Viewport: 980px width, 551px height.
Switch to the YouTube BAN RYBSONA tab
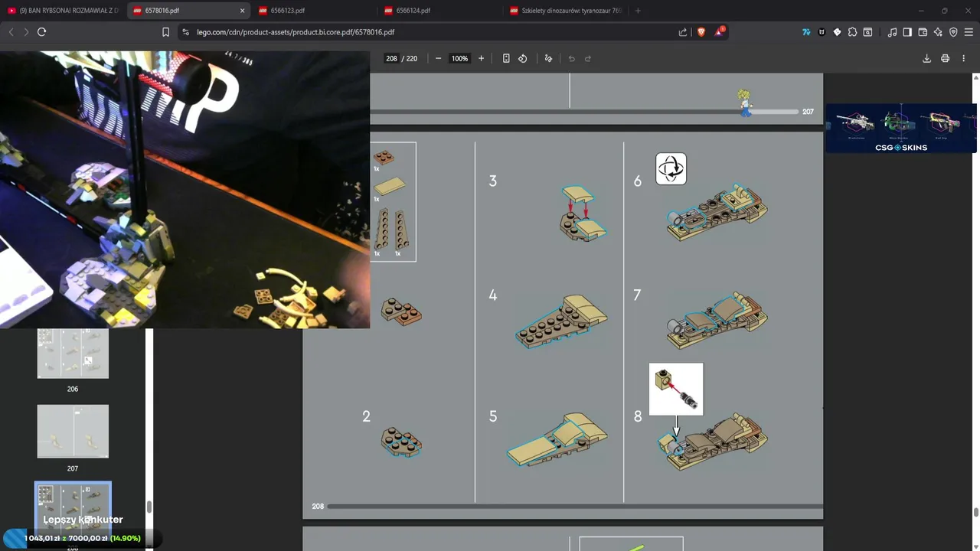(x=63, y=11)
